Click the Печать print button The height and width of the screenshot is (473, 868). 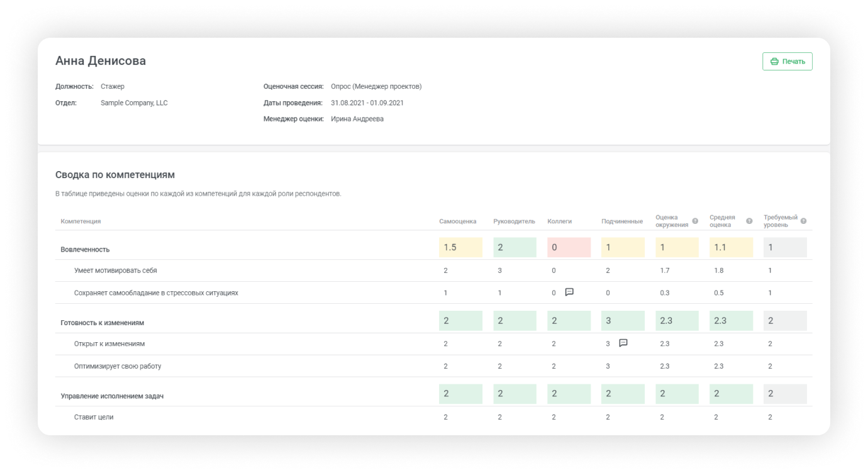[787, 62]
